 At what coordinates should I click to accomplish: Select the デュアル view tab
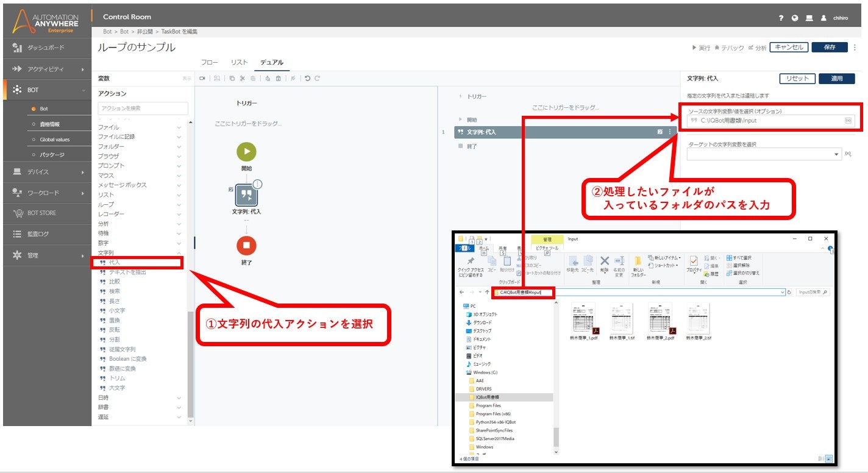(x=271, y=62)
